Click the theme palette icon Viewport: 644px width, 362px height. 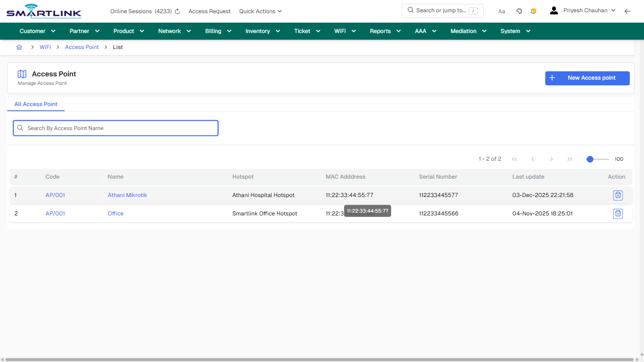[x=519, y=10]
